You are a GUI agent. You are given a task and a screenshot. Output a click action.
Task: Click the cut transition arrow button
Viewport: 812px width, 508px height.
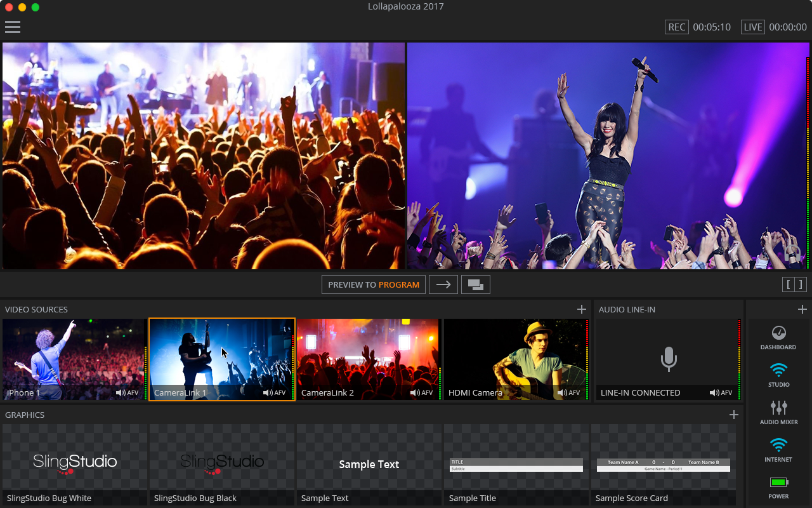tap(443, 284)
